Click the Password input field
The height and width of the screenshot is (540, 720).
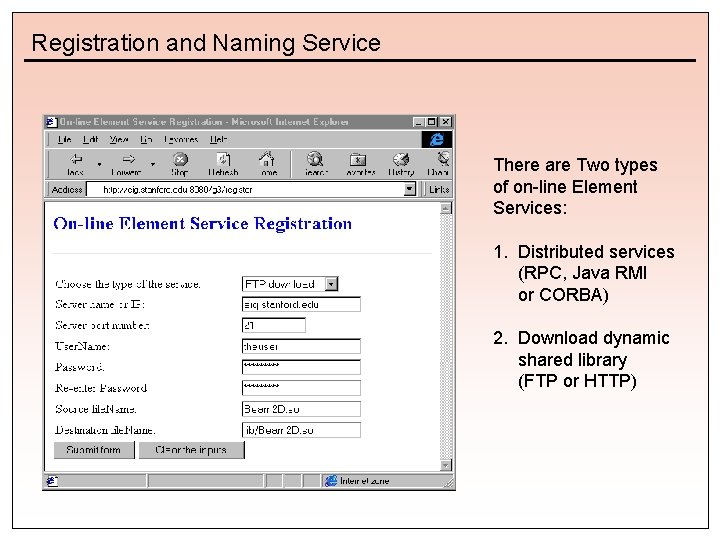(x=301, y=367)
